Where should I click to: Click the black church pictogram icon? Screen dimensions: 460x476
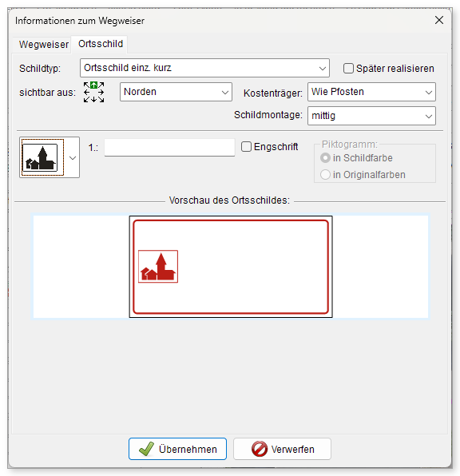click(x=40, y=158)
